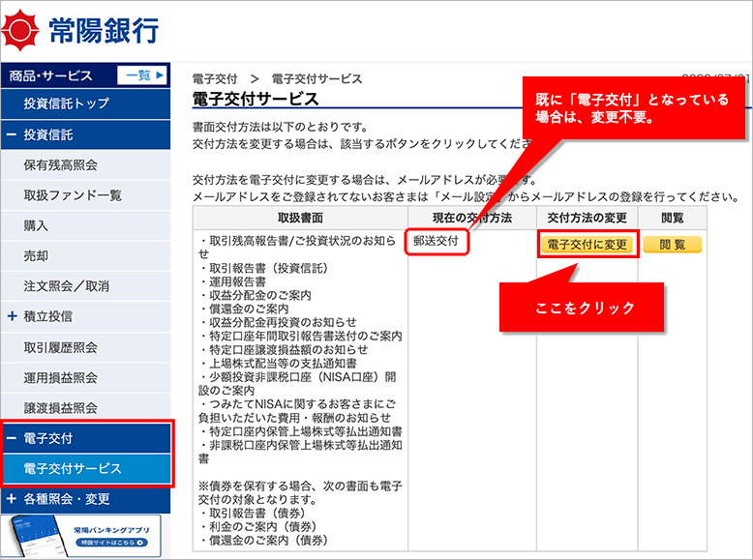Open 注文照会／取消 in sidebar
This screenshot has width=753, height=560.
(x=86, y=286)
